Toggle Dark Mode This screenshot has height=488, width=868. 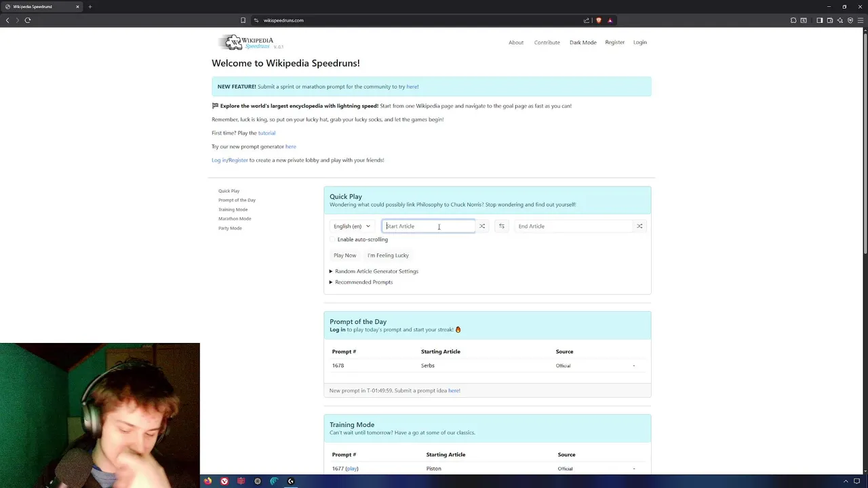coord(583,43)
